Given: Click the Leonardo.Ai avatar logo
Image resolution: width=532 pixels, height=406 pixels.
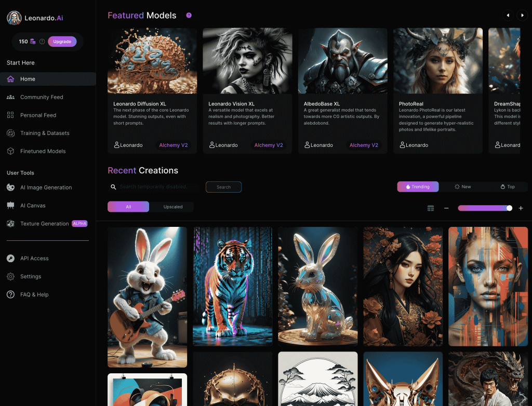Looking at the screenshot, I should pos(14,18).
